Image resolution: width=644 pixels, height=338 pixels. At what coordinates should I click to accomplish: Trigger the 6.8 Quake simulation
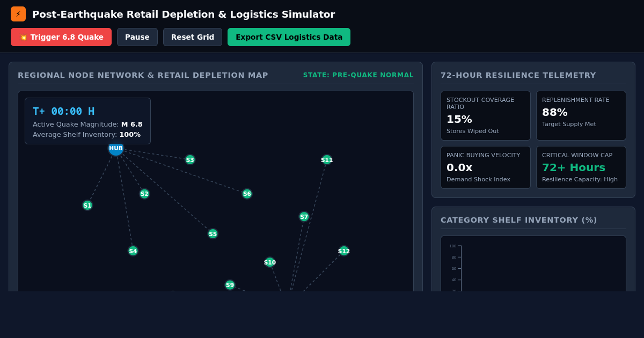tap(61, 37)
